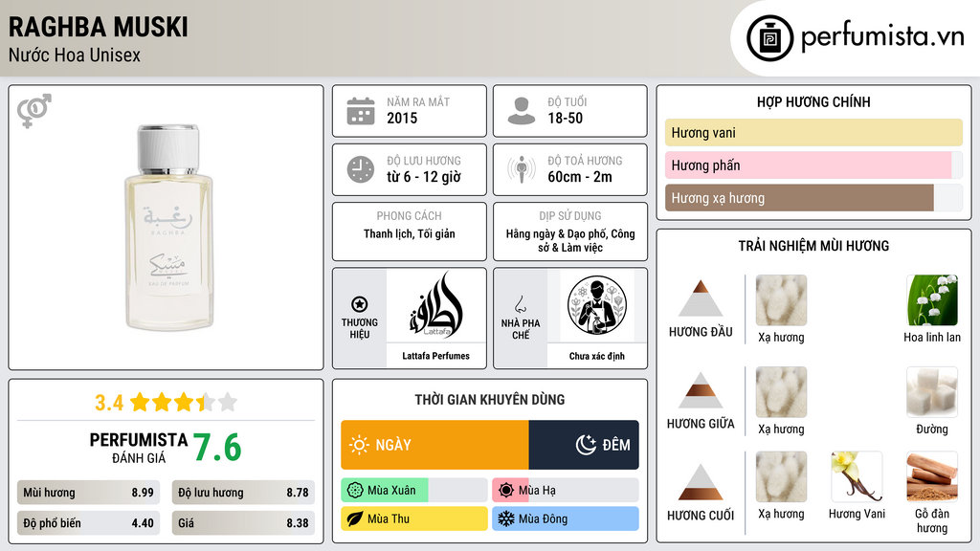This screenshot has height=551, width=980.
Task: Click the Dịp sử dụng occasion text
Action: 570,240
